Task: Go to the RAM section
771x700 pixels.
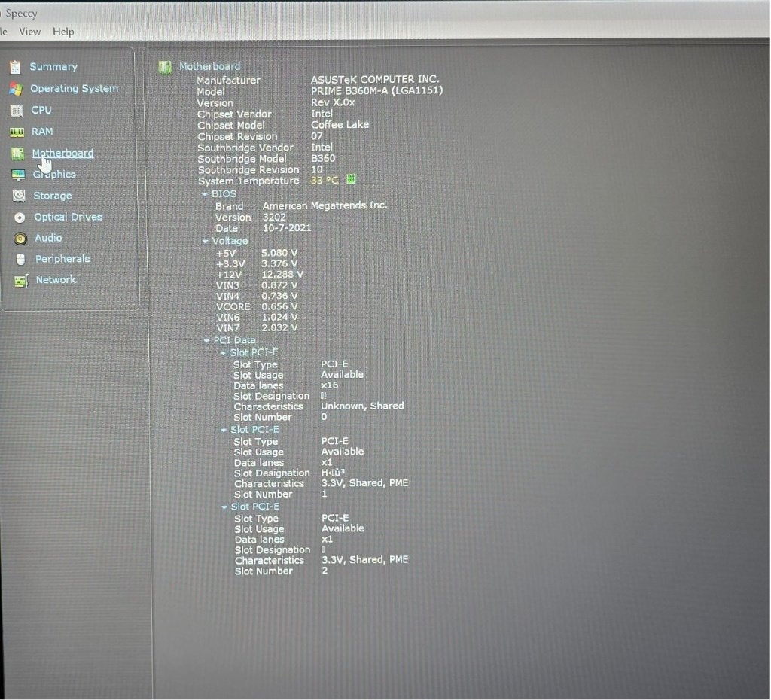Action: (42, 132)
